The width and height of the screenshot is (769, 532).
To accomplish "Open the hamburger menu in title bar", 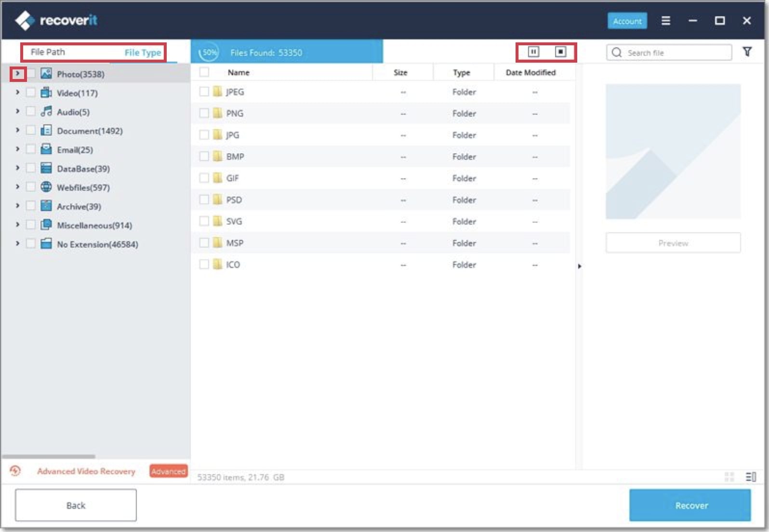I will pos(666,21).
